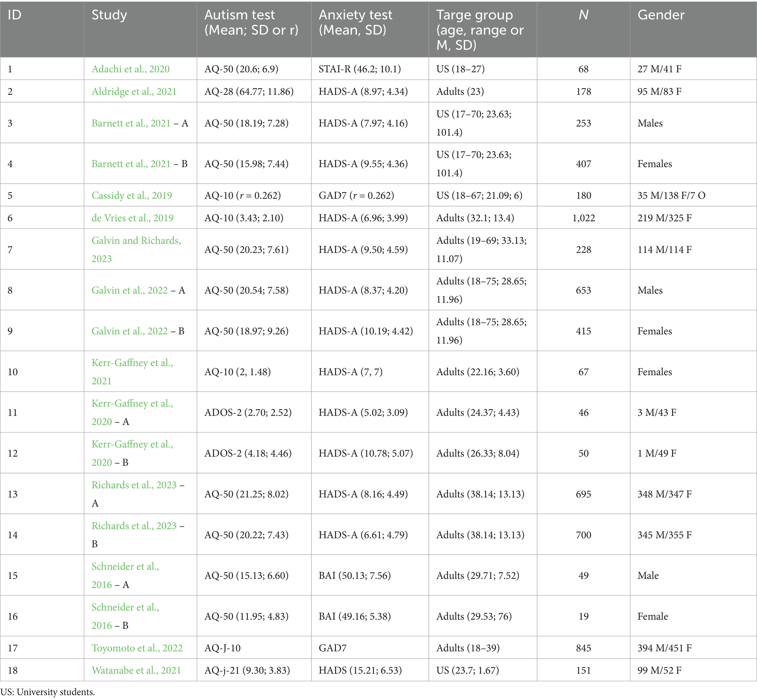Open the de Vries et al., 2019 reference
The height and width of the screenshot is (700, 757).
(x=132, y=218)
